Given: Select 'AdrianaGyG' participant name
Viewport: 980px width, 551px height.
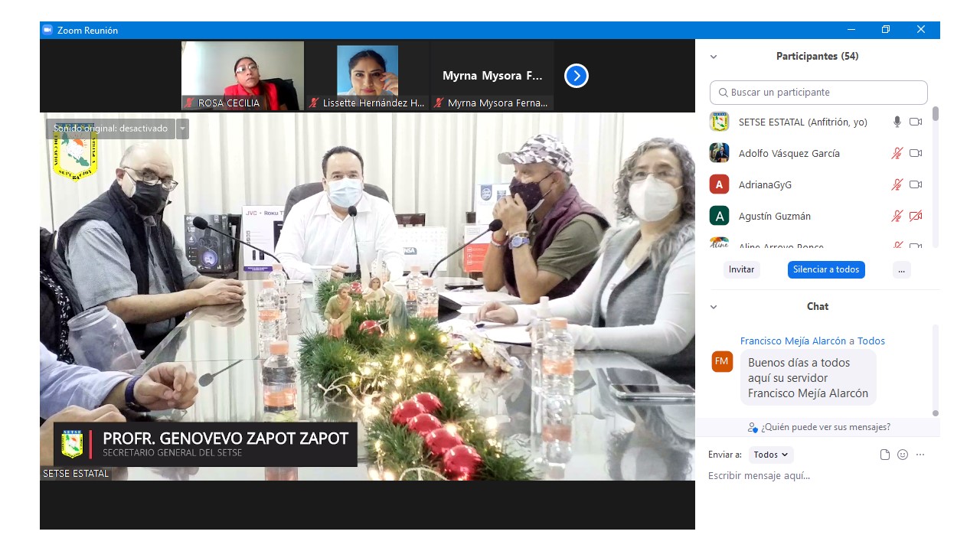Looking at the screenshot, I should click(765, 185).
